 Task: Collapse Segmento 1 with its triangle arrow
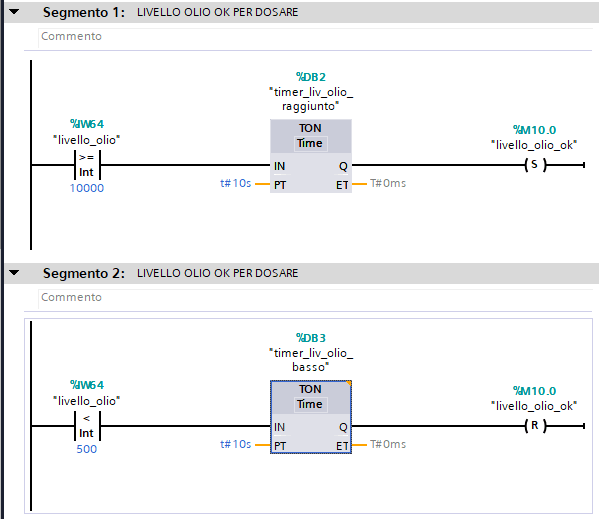(14, 12)
